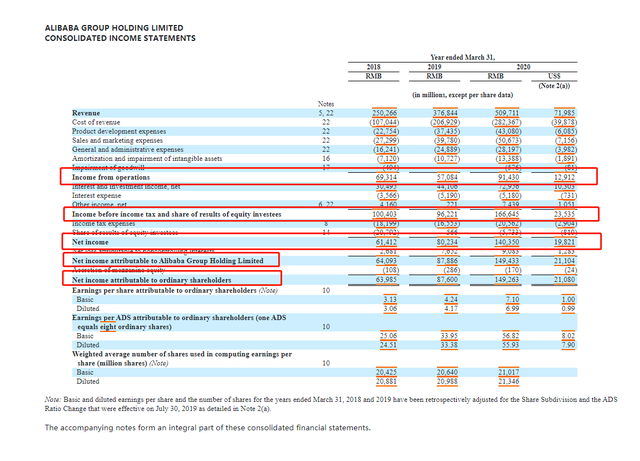Image resolution: width=640 pixels, height=461 pixels.
Task: Click income from operations value 69,314
Action: pos(386,177)
